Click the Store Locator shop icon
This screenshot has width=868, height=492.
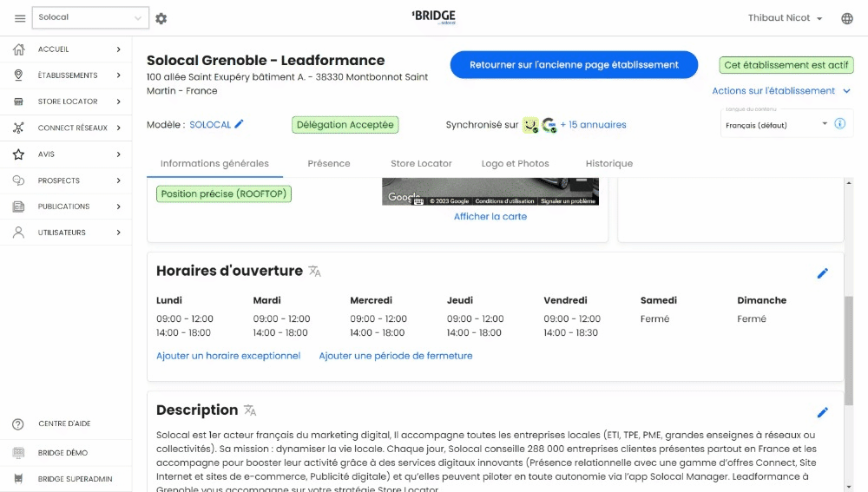pos(18,102)
